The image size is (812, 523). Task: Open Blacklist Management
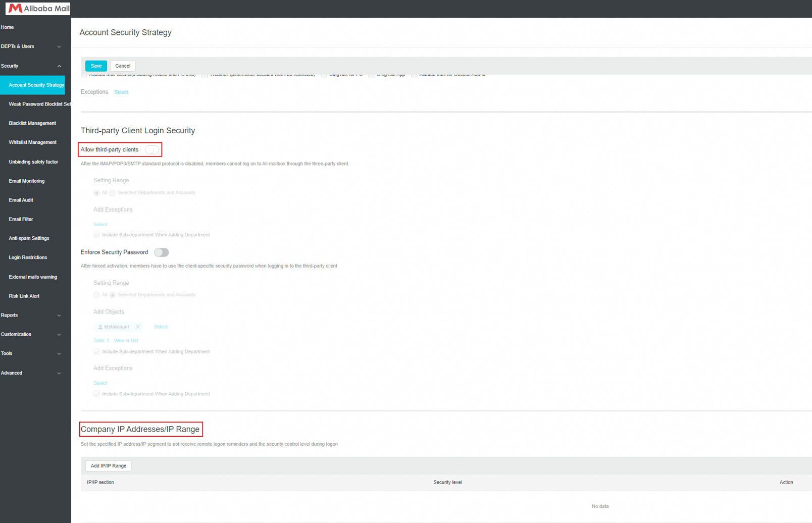coord(32,123)
